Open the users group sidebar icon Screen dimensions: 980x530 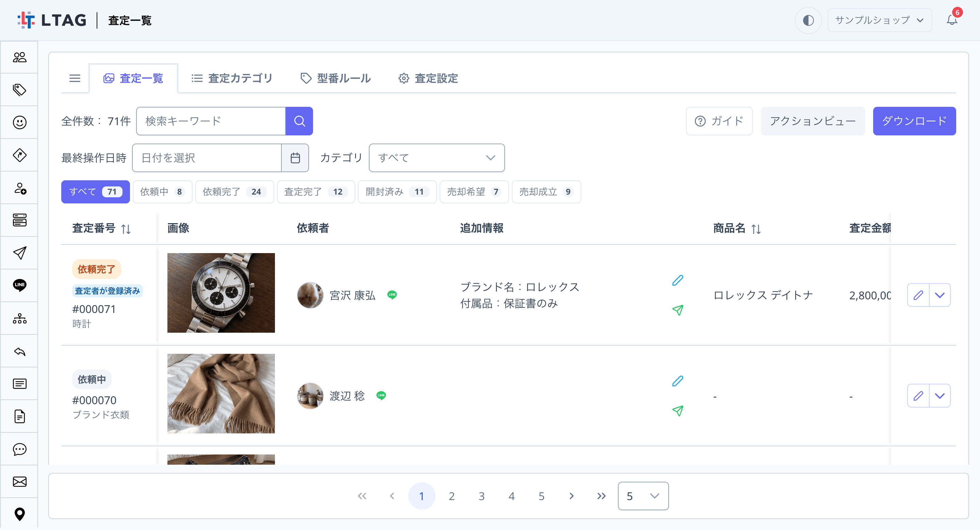coord(19,57)
